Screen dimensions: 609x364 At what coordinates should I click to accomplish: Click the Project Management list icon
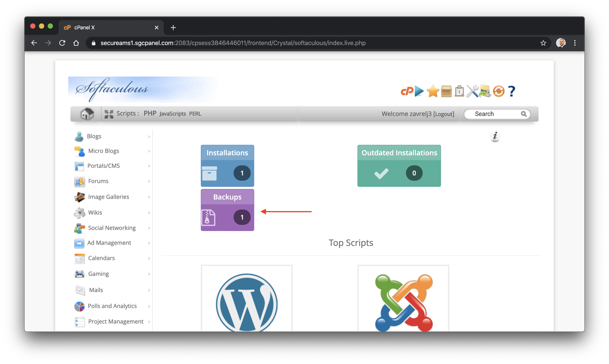(x=80, y=322)
